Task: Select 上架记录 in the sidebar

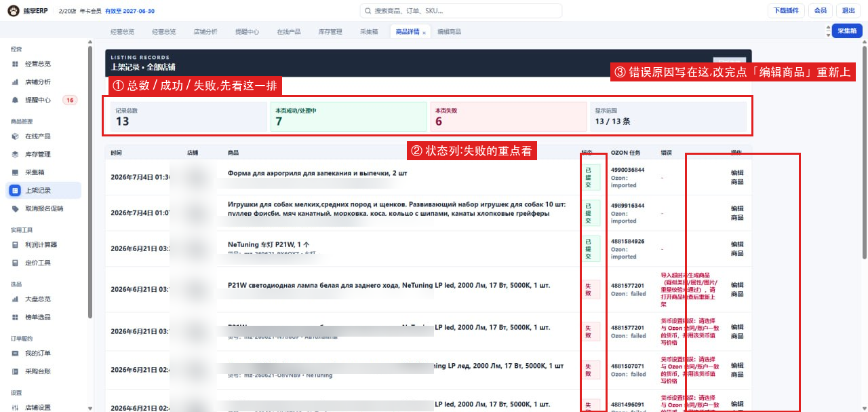Action: click(44, 191)
